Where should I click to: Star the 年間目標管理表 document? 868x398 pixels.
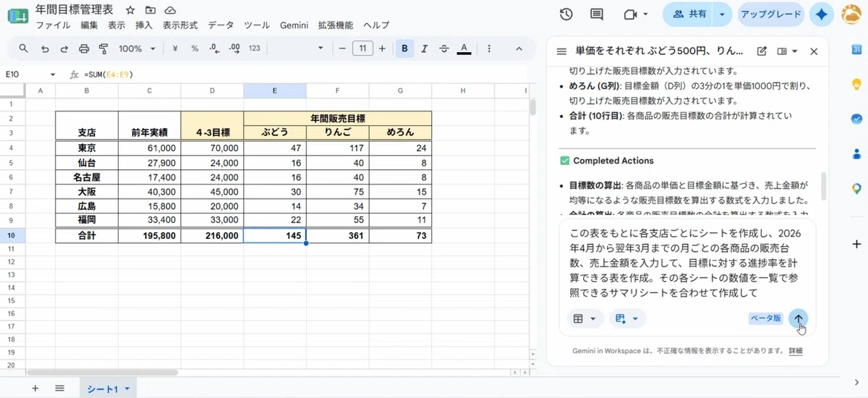coord(130,10)
